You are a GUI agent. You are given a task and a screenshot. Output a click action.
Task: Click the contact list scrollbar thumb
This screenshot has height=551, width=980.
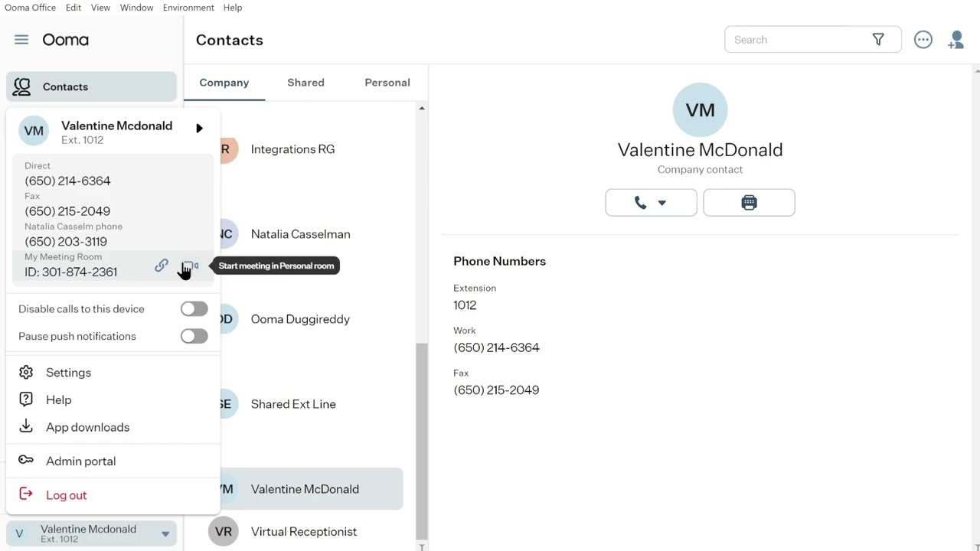[x=421, y=441]
